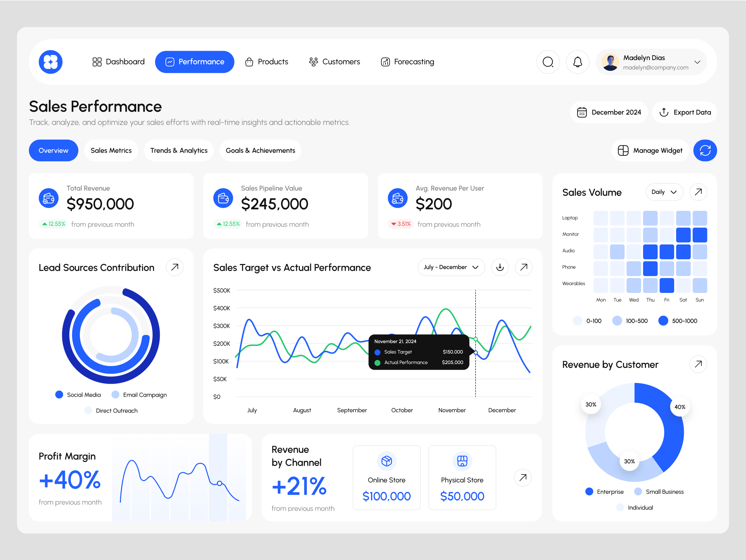Open the Goals & Achievements tab

260,150
